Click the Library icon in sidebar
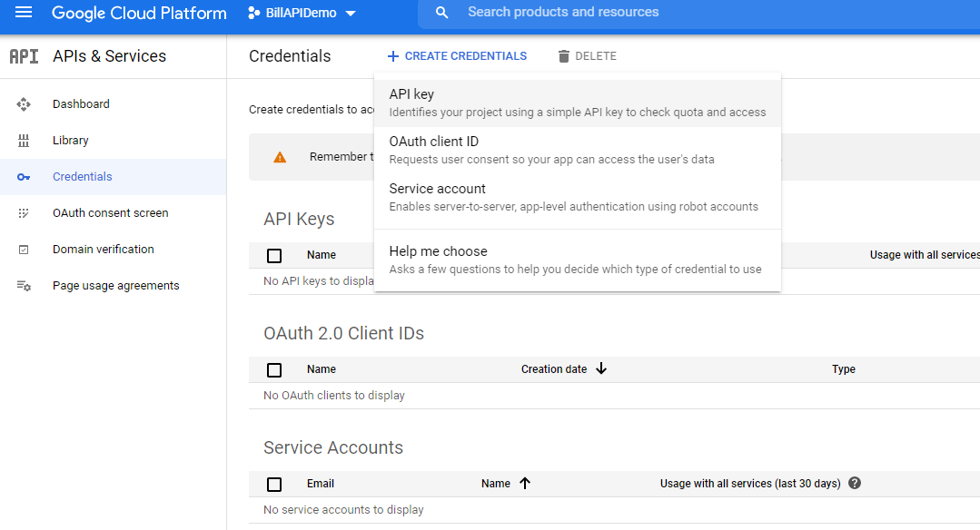980x530 pixels. [24, 141]
